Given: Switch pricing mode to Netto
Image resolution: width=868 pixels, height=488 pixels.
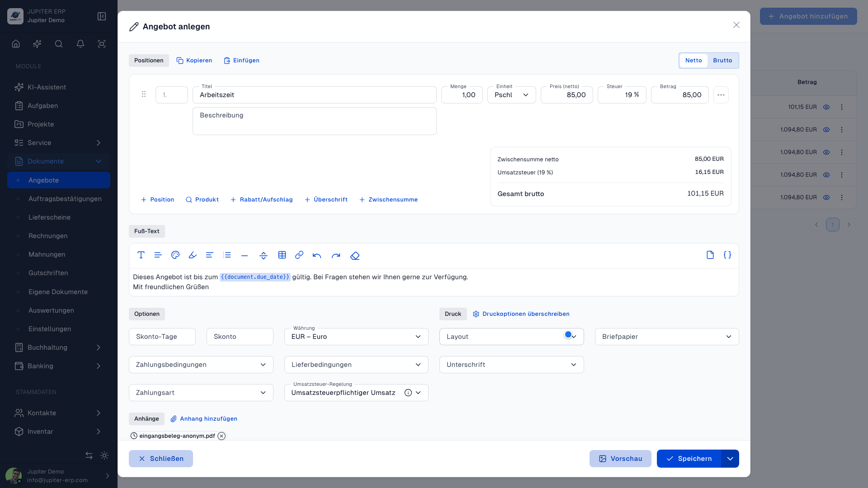Looking at the screenshot, I should [693, 61].
